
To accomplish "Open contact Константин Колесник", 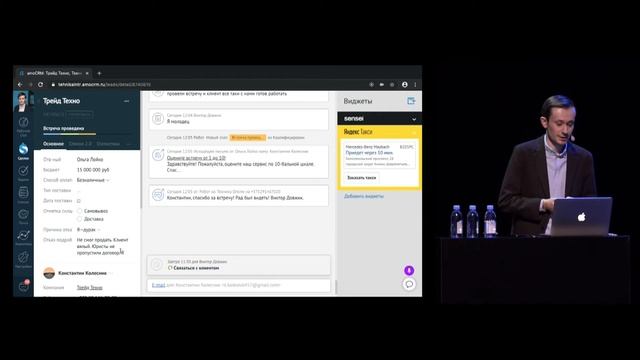I will pos(82,273).
